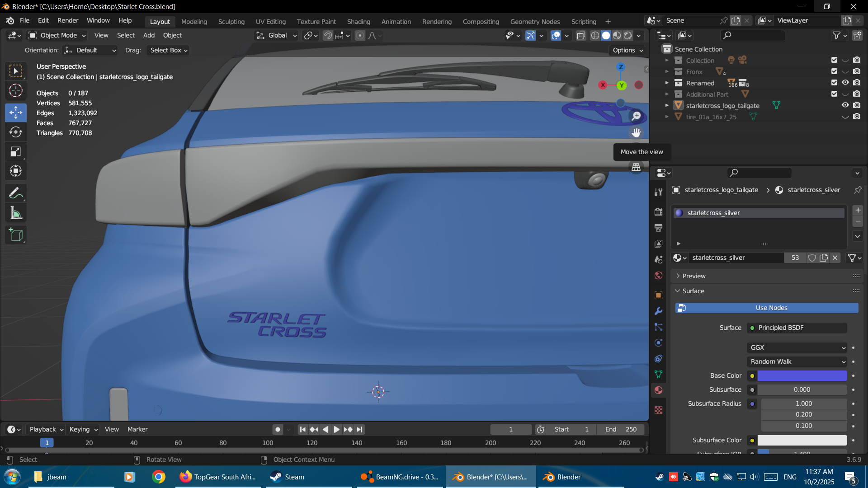Select the Measure tool
This screenshot has width=868, height=488.
(x=16, y=213)
